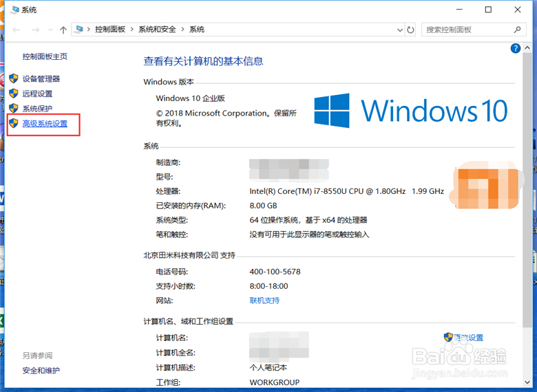Click the search magnifier icon
The width and height of the screenshot is (537, 392).
click(x=517, y=30)
